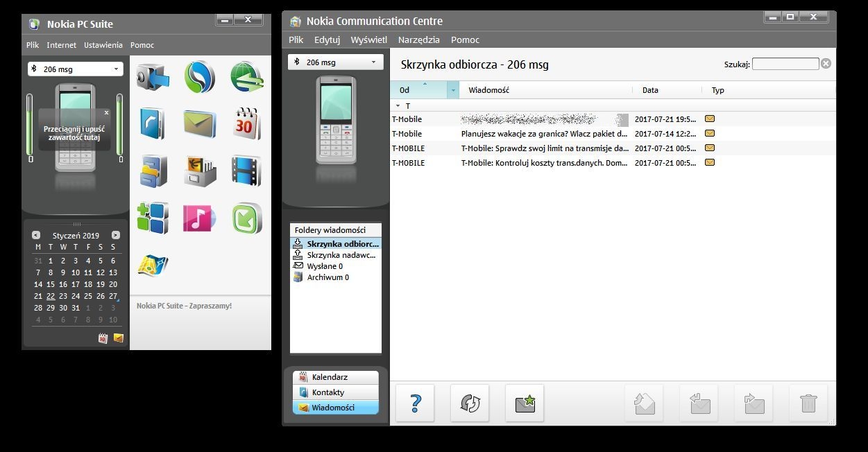Image resolution: width=868 pixels, height=452 pixels.
Task: Collapse the T sender group
Action: pos(398,106)
